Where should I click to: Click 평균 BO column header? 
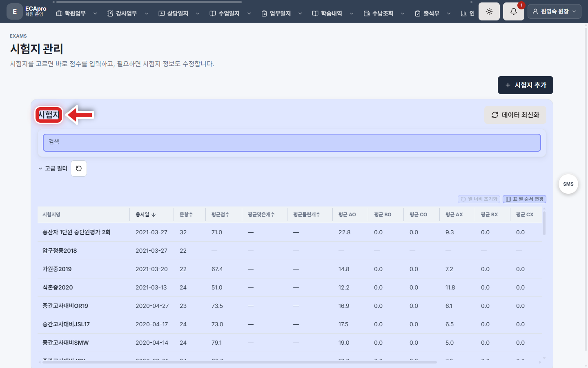pyautogui.click(x=386, y=215)
